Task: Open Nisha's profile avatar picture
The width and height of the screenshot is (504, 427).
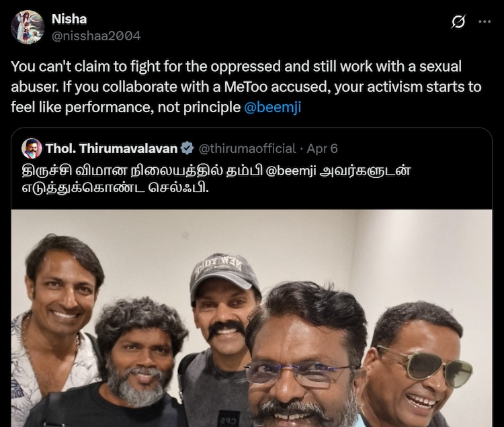Action: coord(28,27)
